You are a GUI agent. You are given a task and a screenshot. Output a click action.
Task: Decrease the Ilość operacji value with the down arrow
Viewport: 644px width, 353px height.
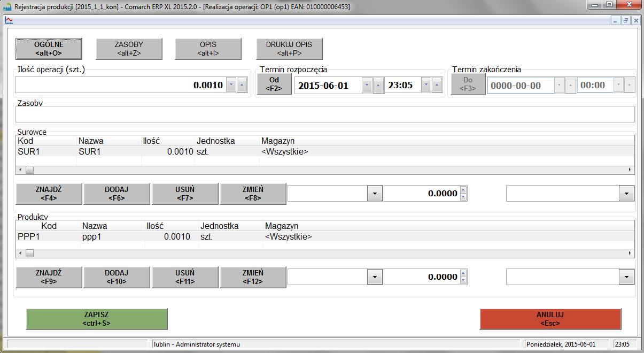pos(231,85)
